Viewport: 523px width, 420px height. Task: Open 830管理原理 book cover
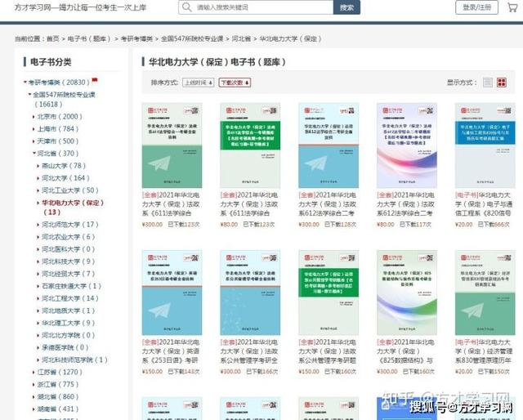pyautogui.click(x=485, y=293)
